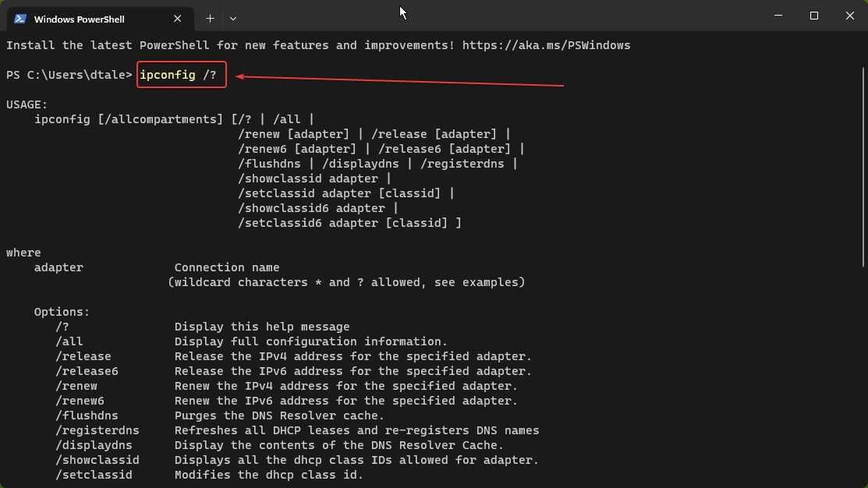868x488 pixels.
Task: Click the '/flushdns' option in the list
Action: point(87,416)
